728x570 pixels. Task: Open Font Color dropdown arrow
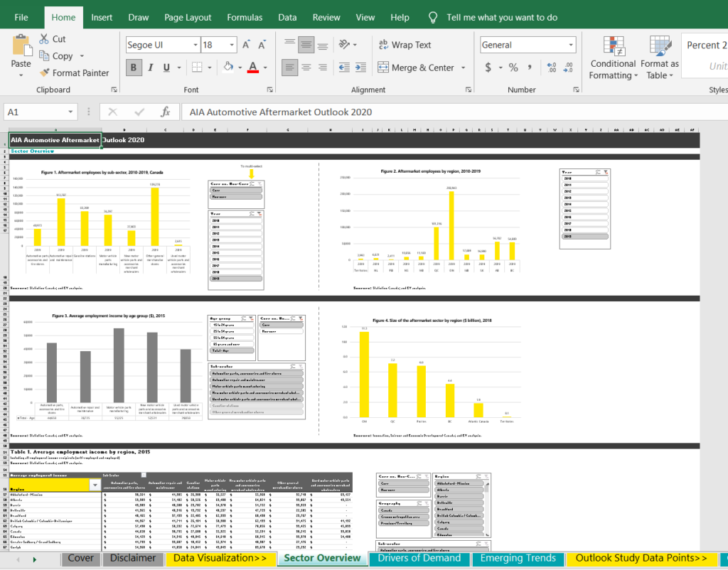pos(265,68)
